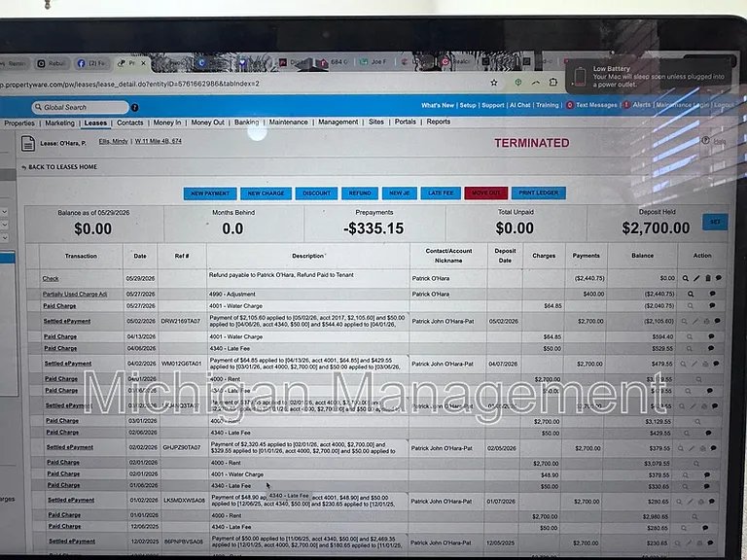View details of Partially Used Charge Adj row
747x560 pixels.
(691, 294)
